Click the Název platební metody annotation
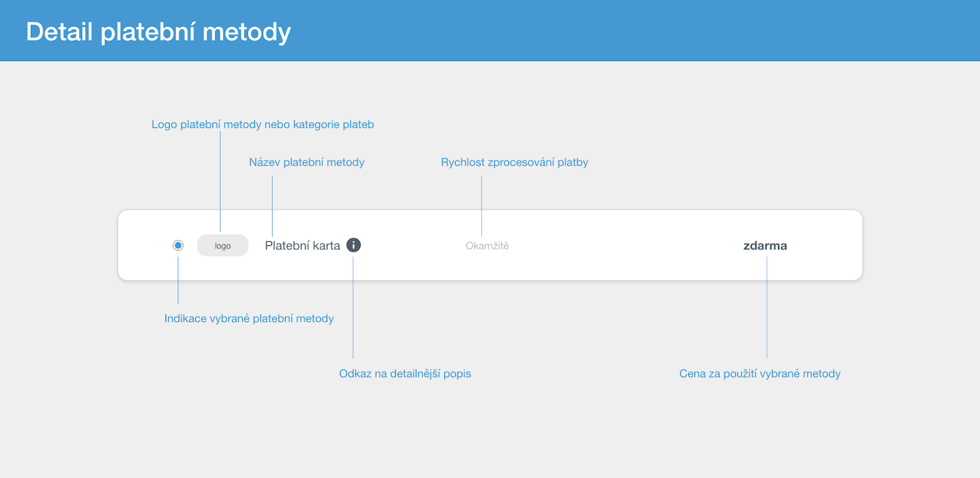The width and height of the screenshot is (980, 478). pyautogui.click(x=307, y=162)
